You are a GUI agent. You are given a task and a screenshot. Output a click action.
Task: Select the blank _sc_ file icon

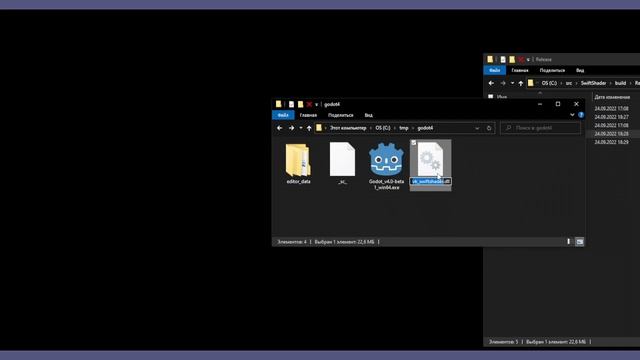pos(342,159)
